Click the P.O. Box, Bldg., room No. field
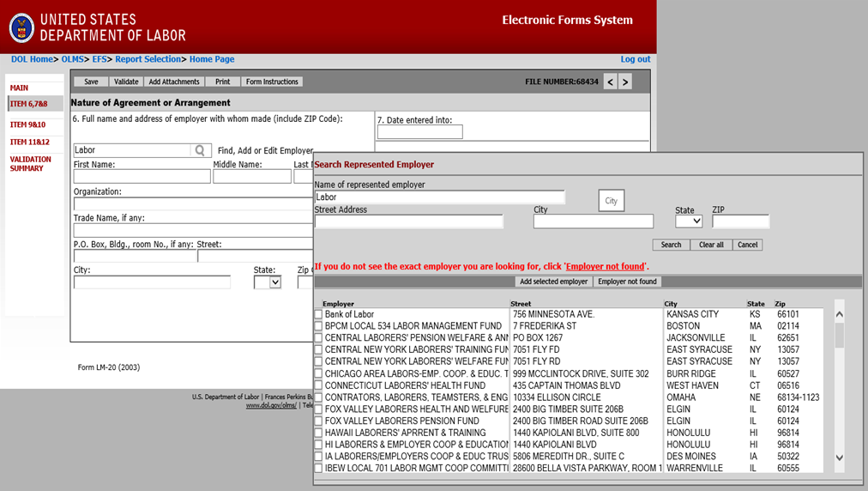 click(x=136, y=256)
